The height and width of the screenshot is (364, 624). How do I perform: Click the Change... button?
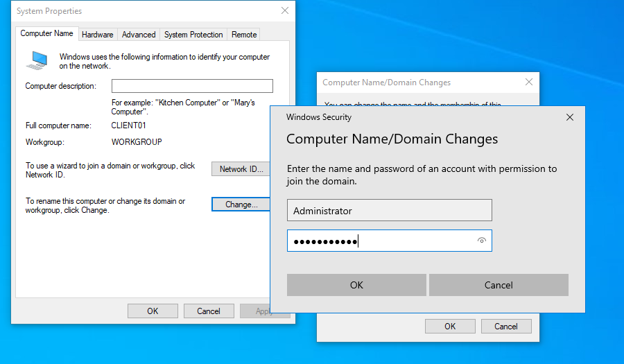(x=241, y=205)
